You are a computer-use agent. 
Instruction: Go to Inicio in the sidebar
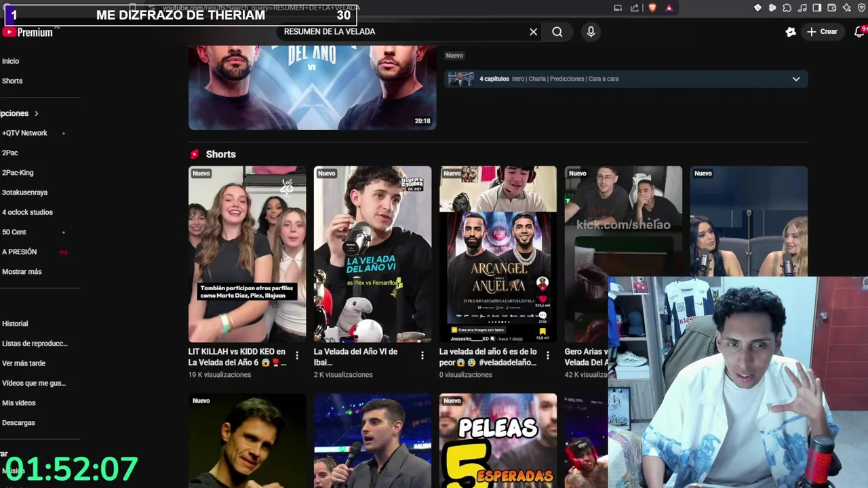pyautogui.click(x=11, y=61)
